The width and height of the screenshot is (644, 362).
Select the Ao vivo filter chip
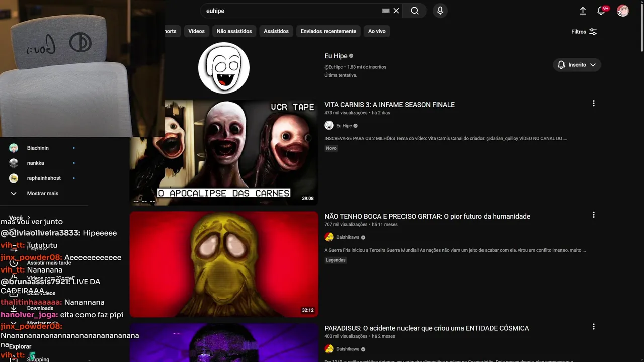point(377,31)
